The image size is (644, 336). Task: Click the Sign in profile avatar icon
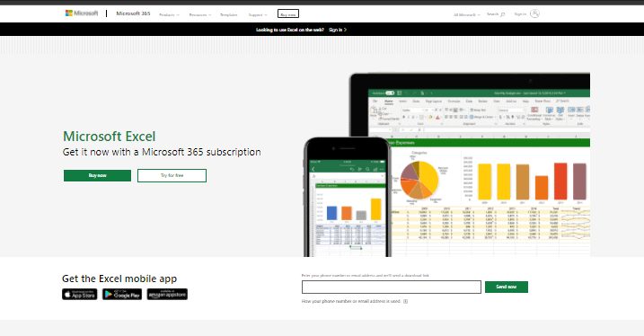(534, 13)
